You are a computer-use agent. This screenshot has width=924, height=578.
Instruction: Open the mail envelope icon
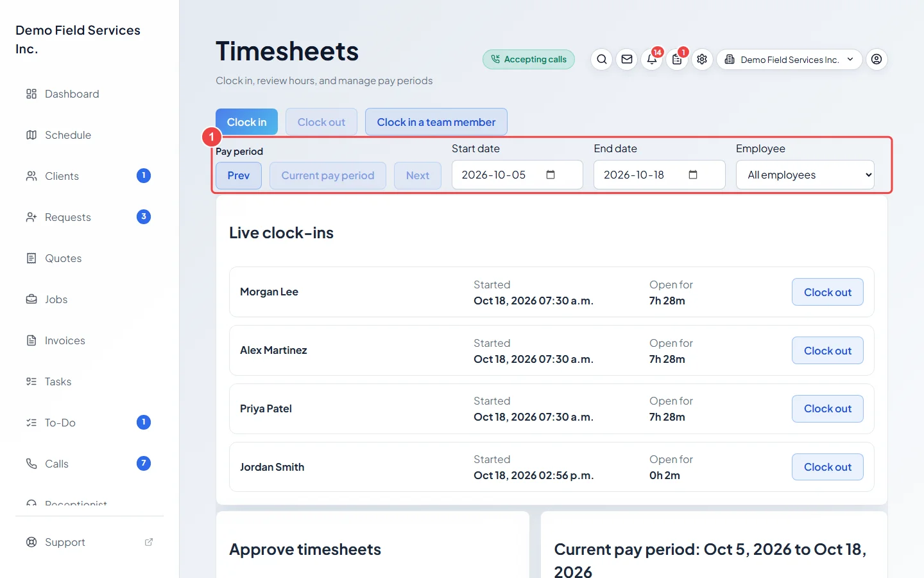click(x=627, y=59)
